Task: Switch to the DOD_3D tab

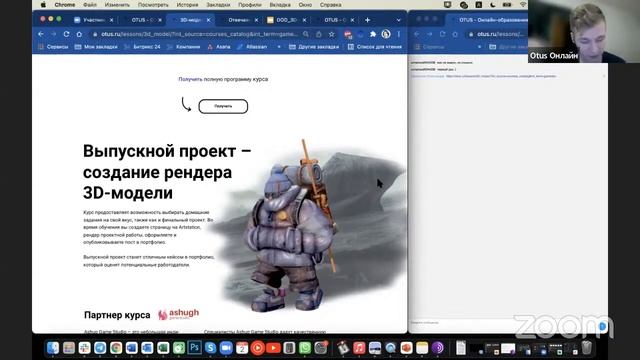Action: click(x=287, y=20)
